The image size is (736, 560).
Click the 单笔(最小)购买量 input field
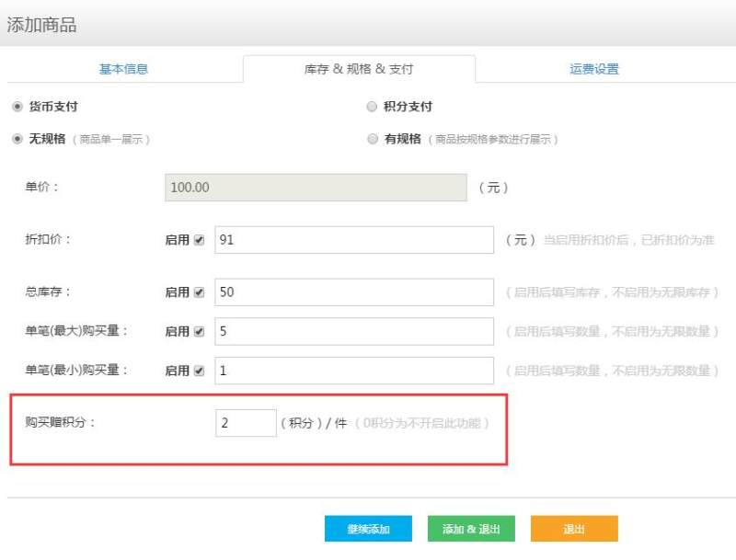tap(354, 371)
